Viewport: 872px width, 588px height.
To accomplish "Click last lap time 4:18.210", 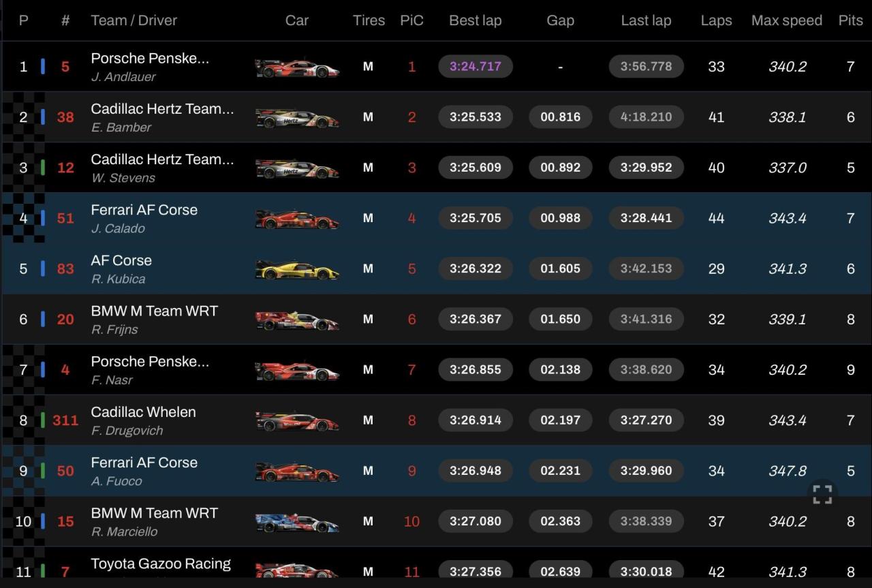I will [x=645, y=117].
